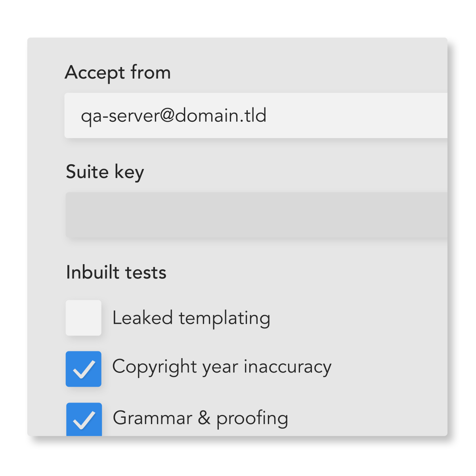Disable the Grammar & proofing checkbox

tap(84, 419)
